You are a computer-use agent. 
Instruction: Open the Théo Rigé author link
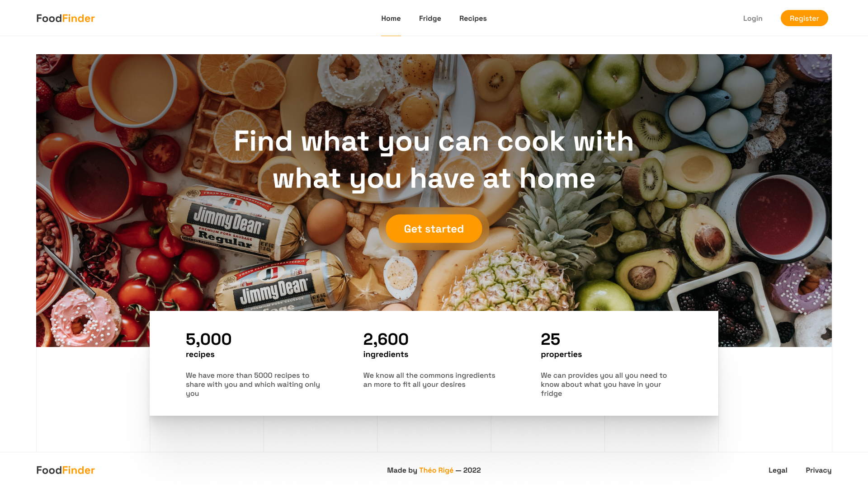[x=436, y=470]
